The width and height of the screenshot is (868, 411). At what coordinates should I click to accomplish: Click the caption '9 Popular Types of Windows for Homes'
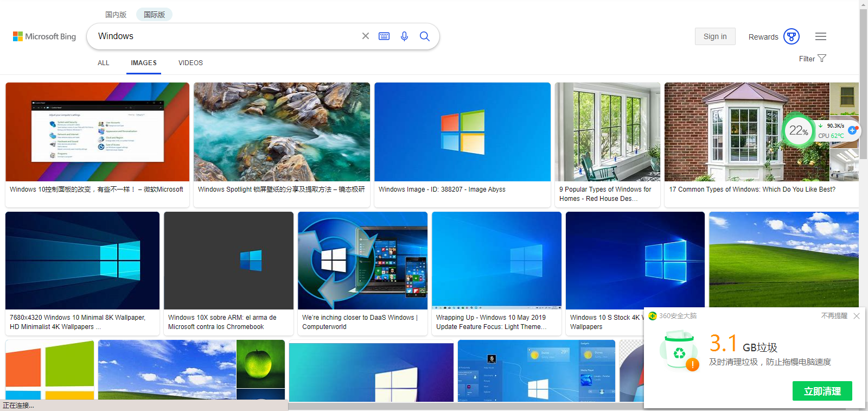pyautogui.click(x=605, y=194)
